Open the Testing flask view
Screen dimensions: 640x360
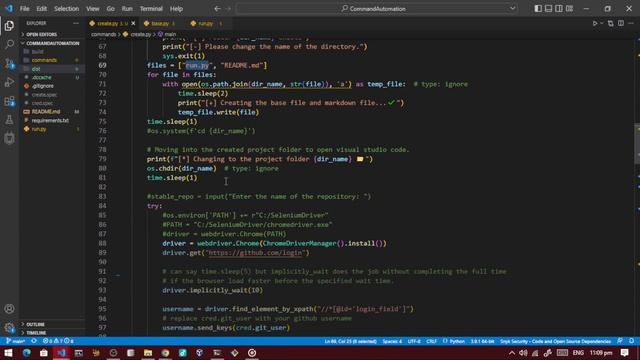(x=9, y=120)
